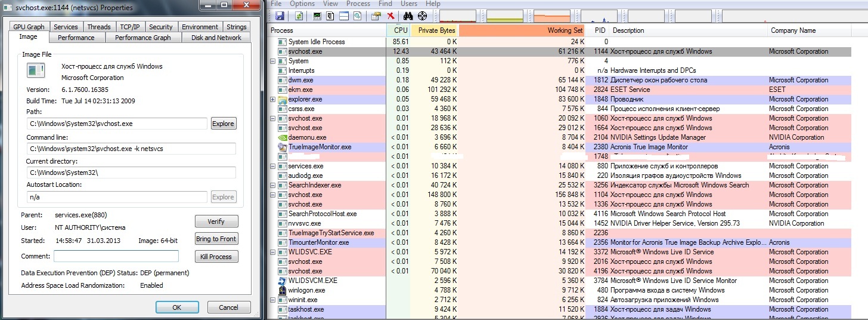Click the Command line text field
Image resolution: width=868 pixels, height=320 pixels.
coord(131,149)
